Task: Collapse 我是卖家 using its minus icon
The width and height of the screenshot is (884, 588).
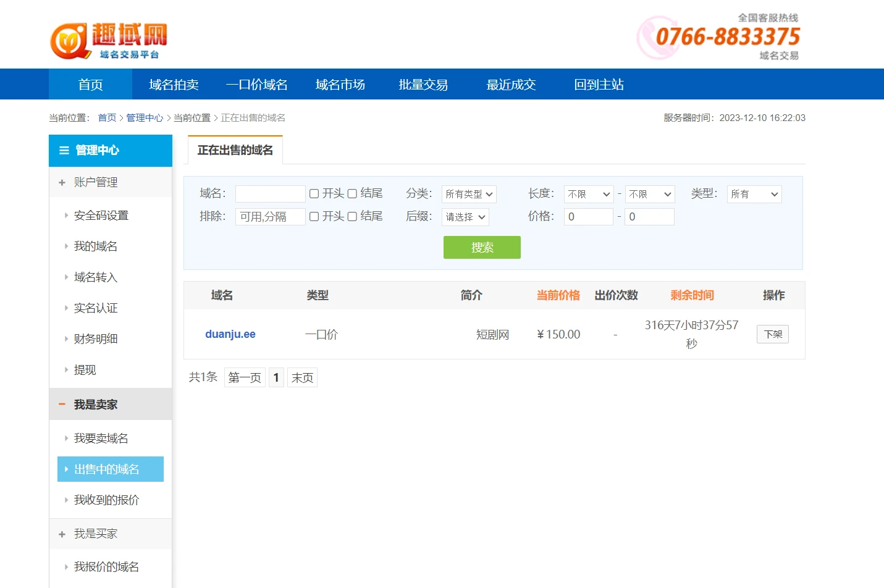Action: point(62,405)
